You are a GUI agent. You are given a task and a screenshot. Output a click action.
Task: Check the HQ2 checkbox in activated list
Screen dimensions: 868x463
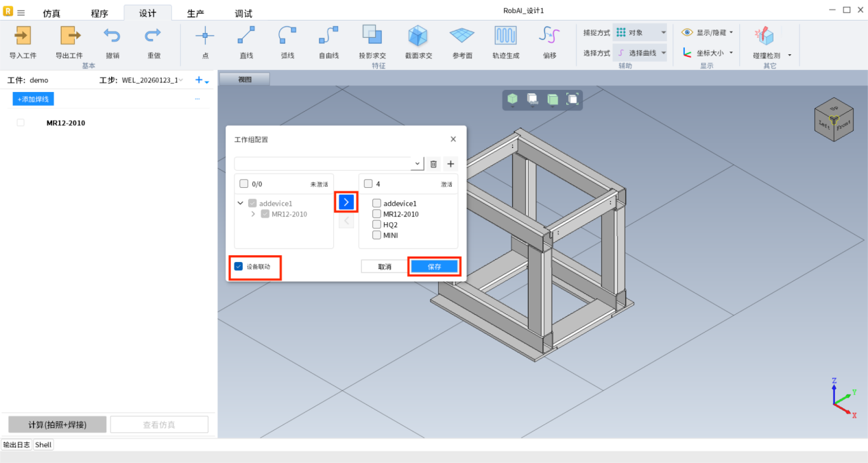coord(377,224)
